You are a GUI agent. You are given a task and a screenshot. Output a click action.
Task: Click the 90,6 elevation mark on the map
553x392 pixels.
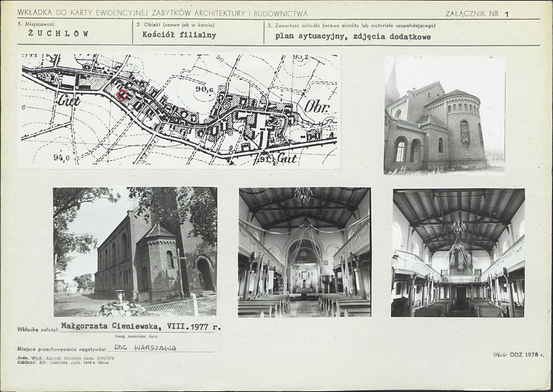coord(205,90)
